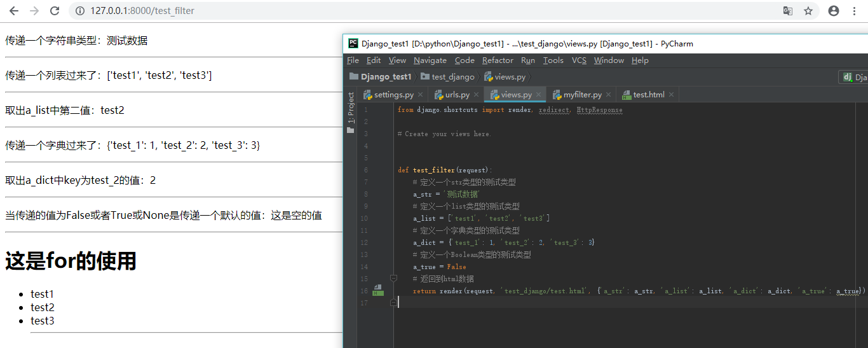Reload the page in Chrome
This screenshot has height=348, width=868.
click(55, 11)
